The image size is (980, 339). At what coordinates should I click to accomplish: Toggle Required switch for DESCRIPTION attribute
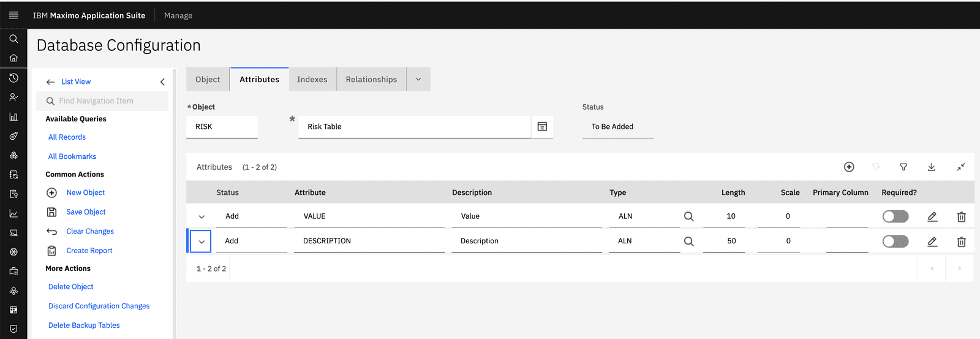[x=895, y=242]
